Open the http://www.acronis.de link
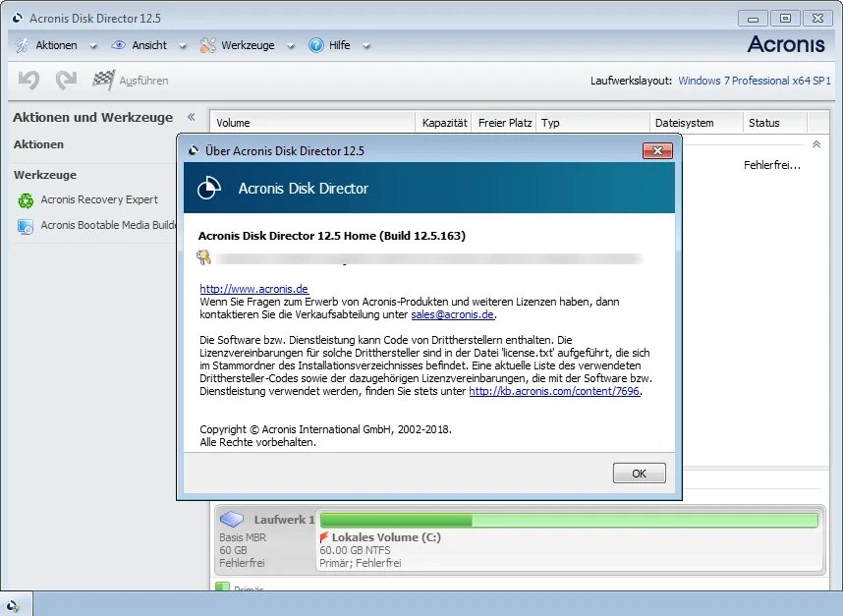 point(253,289)
